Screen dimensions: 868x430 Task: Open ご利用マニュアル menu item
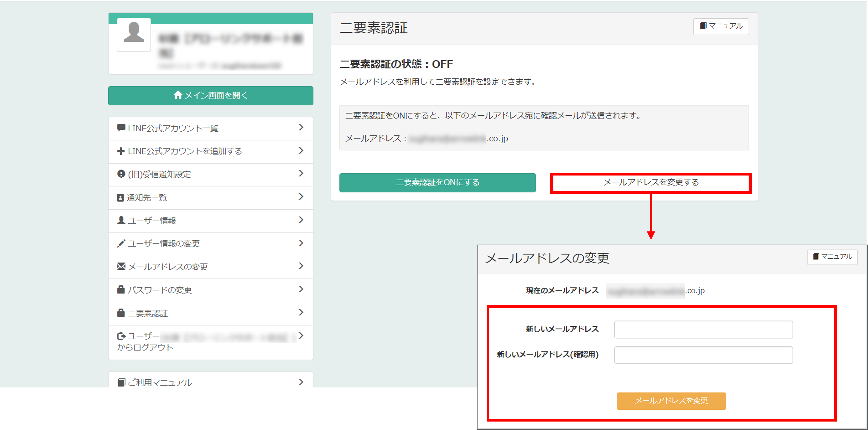coord(211,380)
